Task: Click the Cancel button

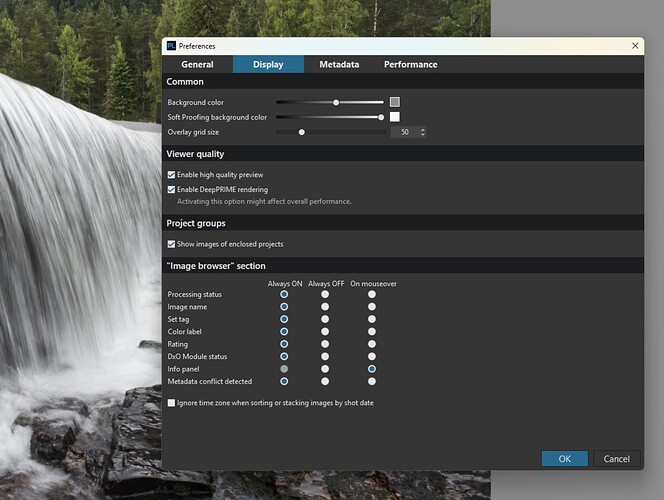Action: tap(617, 459)
